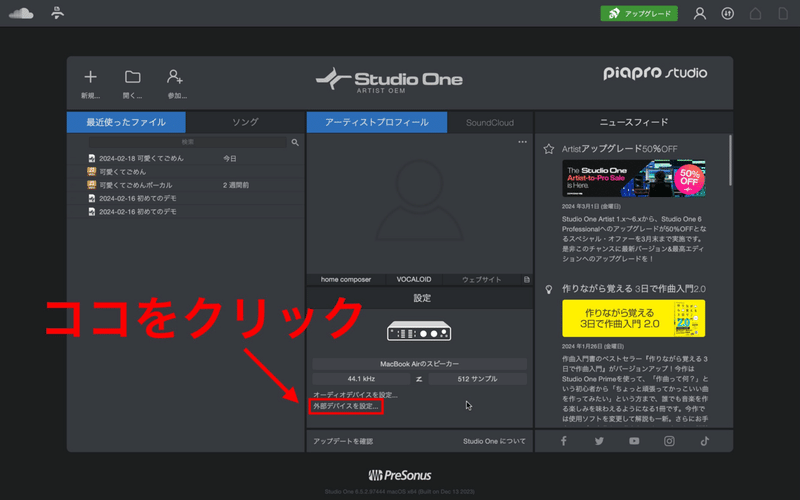The image size is (800, 500).
Task: Open the 44.1 kHz sample rate selector
Action: (x=361, y=379)
